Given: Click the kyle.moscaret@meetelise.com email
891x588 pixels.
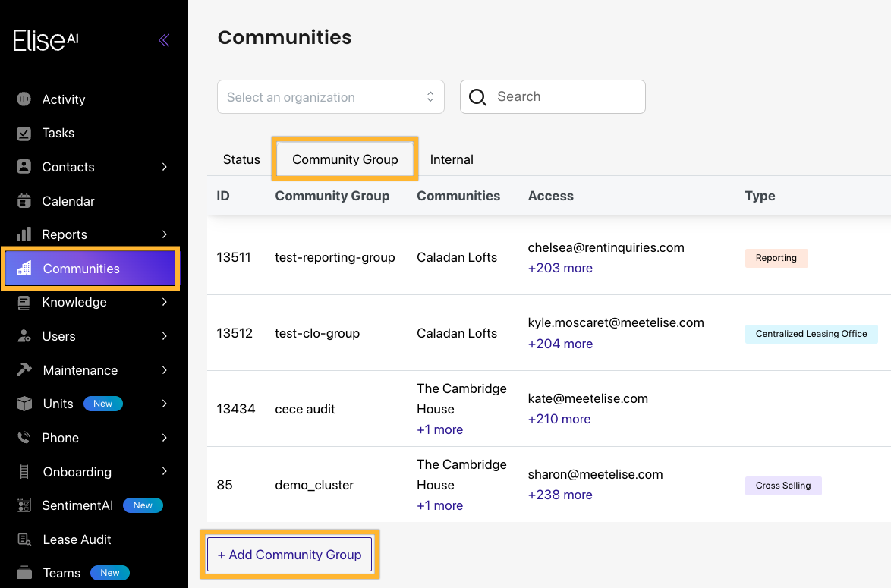Looking at the screenshot, I should click(x=616, y=322).
